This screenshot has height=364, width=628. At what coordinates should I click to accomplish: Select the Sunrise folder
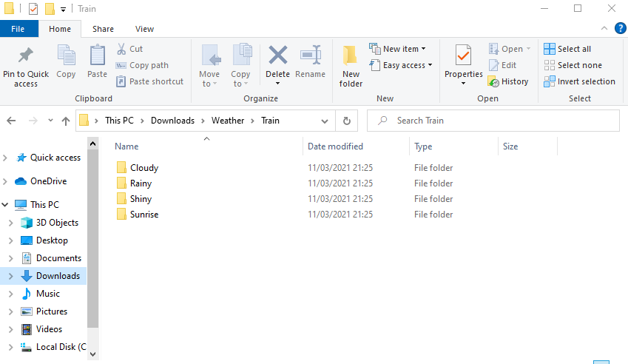pyautogui.click(x=144, y=215)
